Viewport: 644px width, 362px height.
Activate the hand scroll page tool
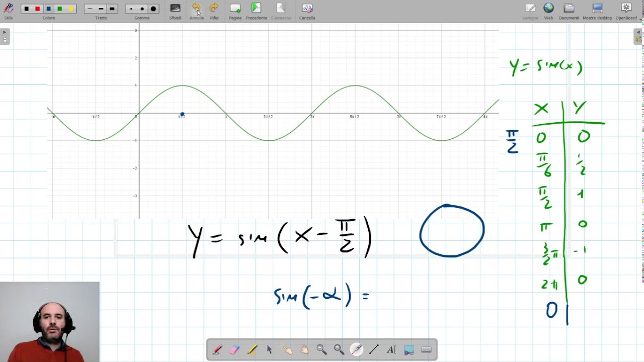304,350
